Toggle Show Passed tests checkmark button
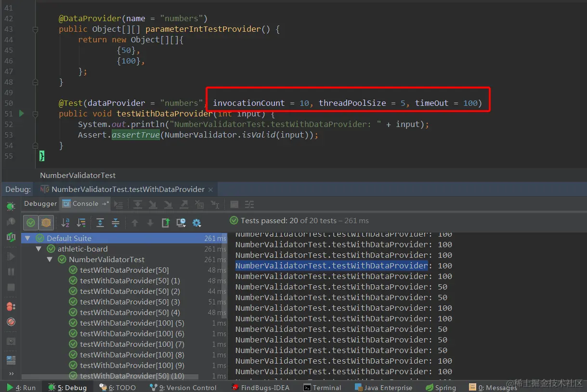 31,223
